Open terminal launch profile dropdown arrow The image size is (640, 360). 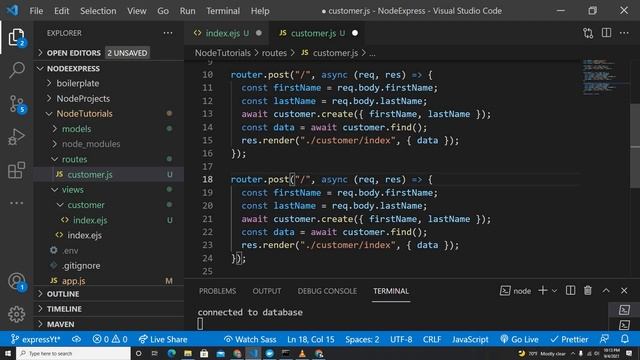554,291
